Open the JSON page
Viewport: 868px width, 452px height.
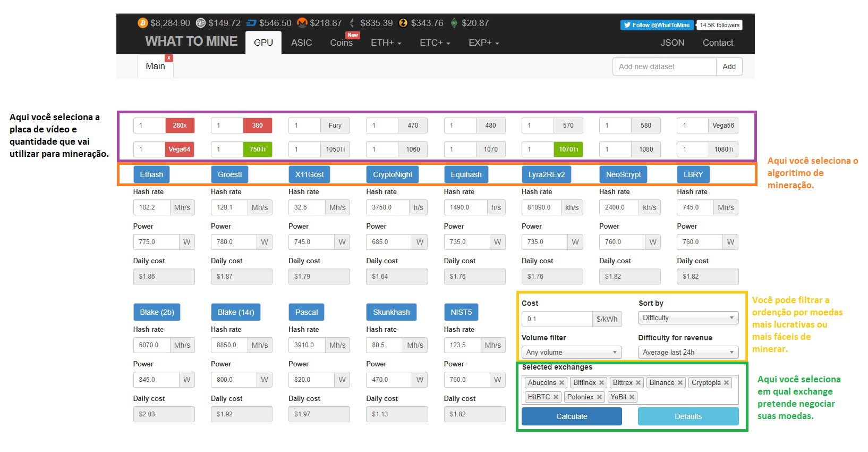coord(673,43)
